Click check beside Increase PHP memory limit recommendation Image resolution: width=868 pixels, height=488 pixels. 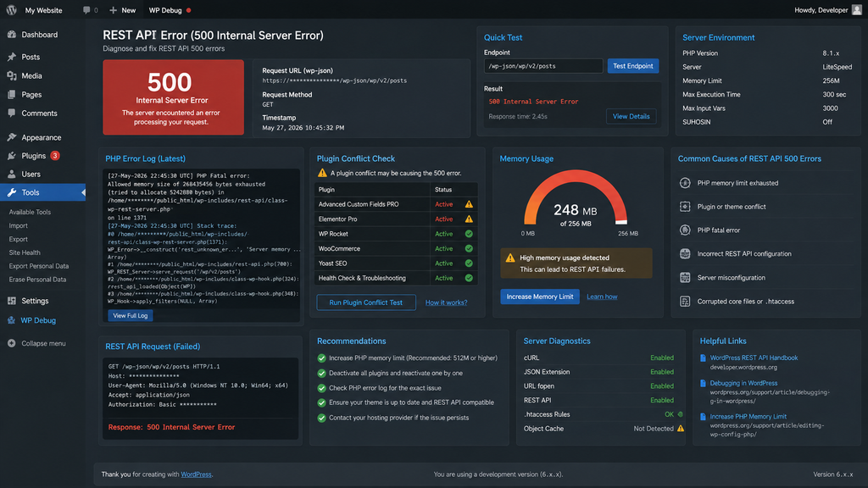point(321,358)
